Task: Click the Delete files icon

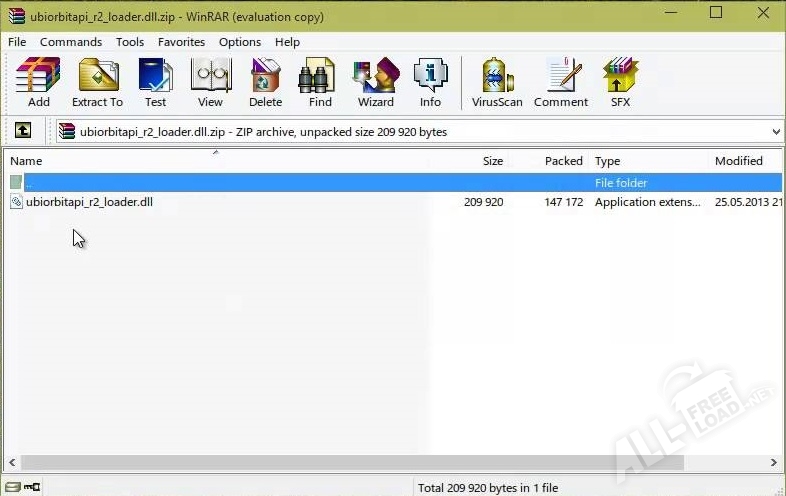Action: (265, 82)
